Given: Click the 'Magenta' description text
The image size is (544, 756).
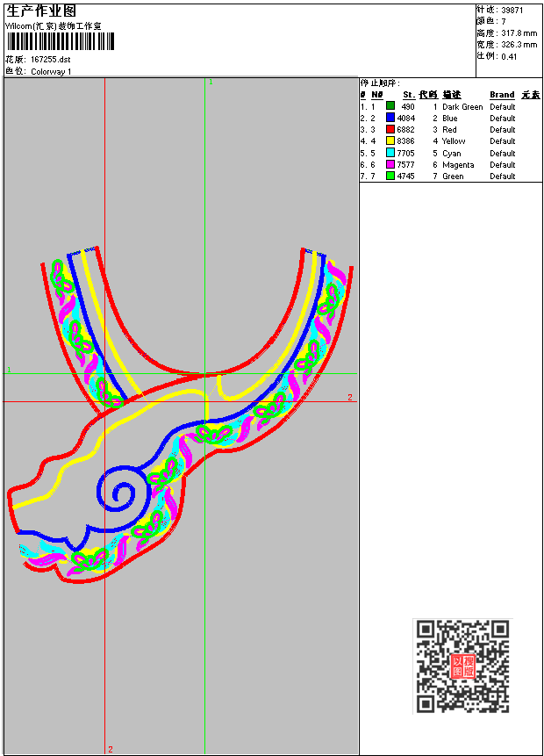Looking at the screenshot, I should 458,165.
